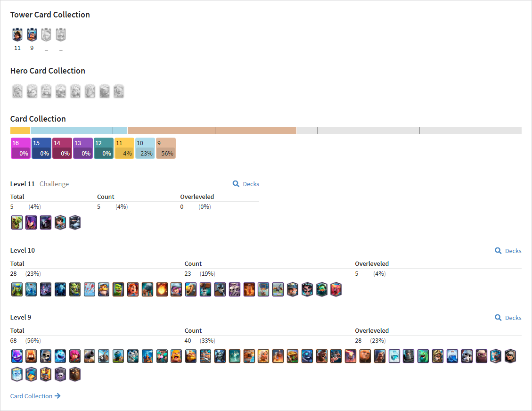Select the Hog Rider card in Level 9

[x=322, y=356]
